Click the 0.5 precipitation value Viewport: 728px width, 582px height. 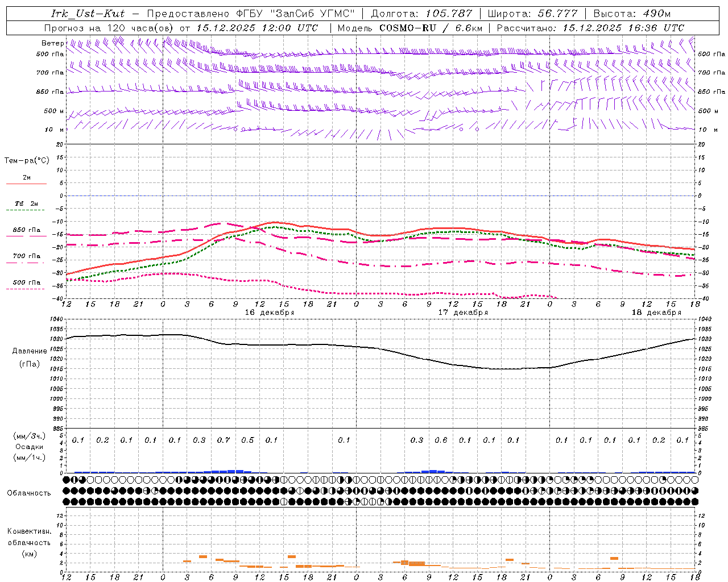[x=247, y=440]
